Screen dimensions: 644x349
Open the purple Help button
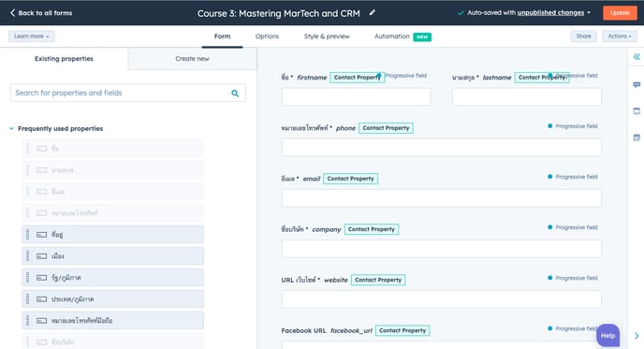[607, 336]
